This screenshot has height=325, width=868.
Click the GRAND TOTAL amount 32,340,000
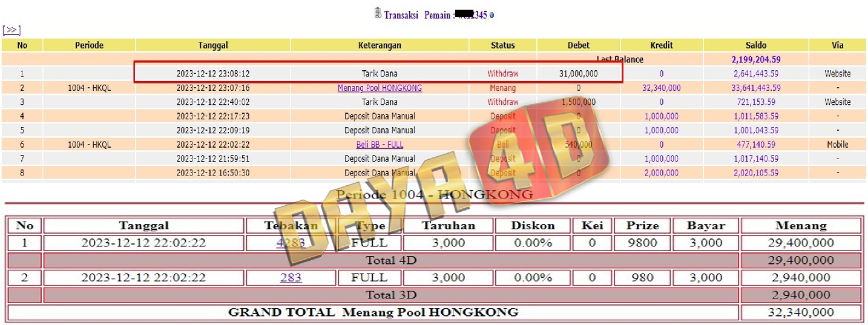tap(800, 312)
